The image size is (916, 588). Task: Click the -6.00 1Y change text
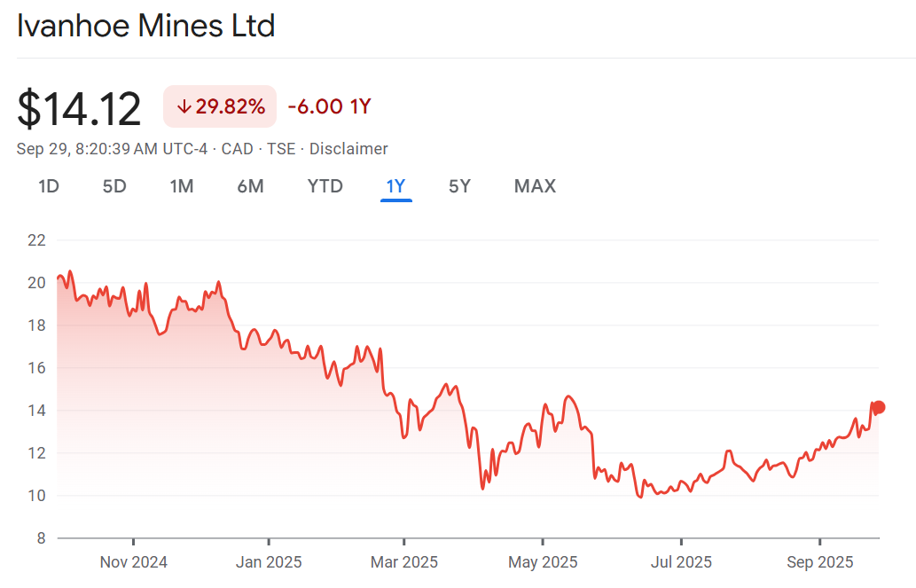329,107
